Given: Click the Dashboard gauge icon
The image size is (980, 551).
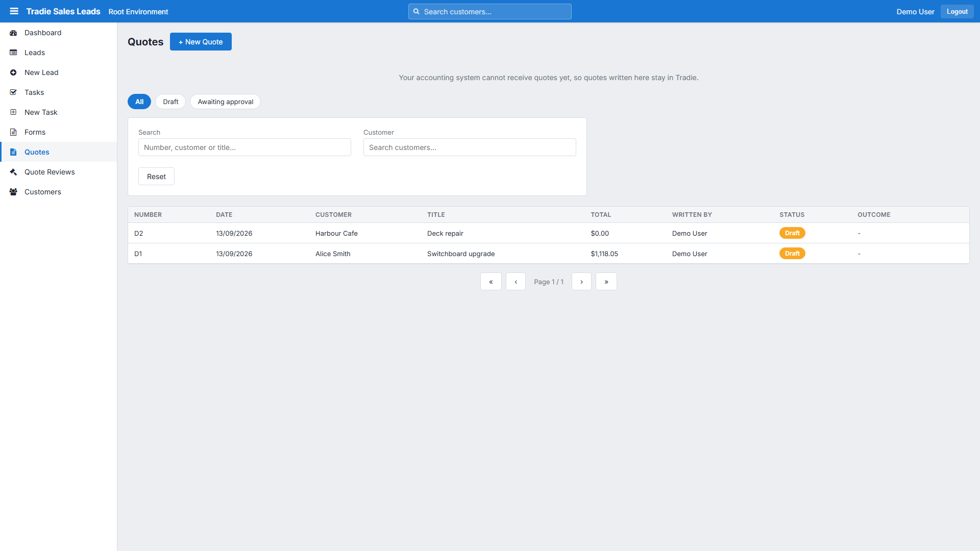Looking at the screenshot, I should point(13,33).
